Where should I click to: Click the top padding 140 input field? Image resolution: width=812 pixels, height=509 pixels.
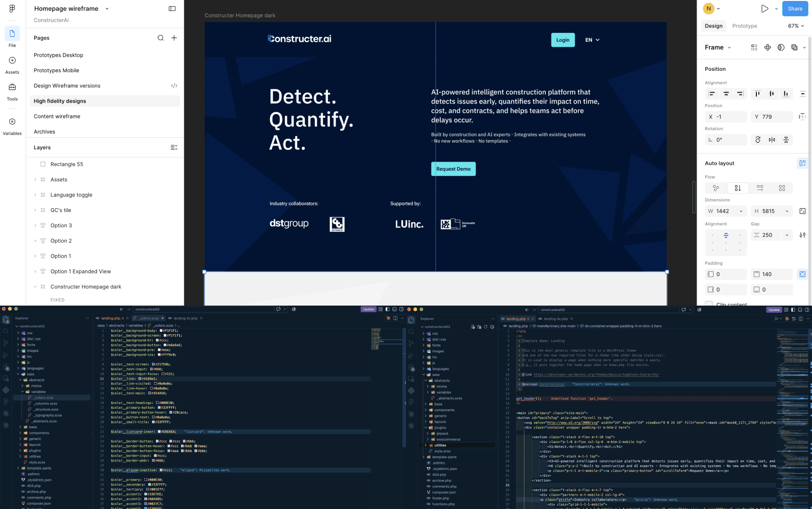772,274
